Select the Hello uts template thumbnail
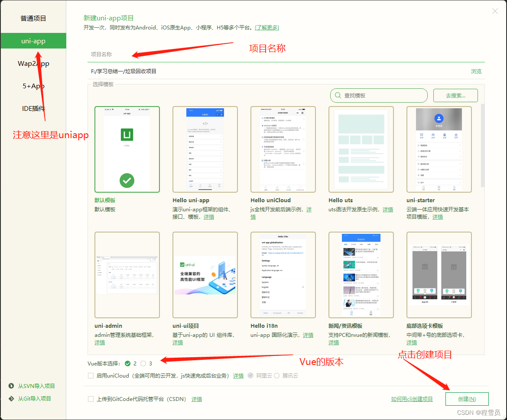 point(361,149)
